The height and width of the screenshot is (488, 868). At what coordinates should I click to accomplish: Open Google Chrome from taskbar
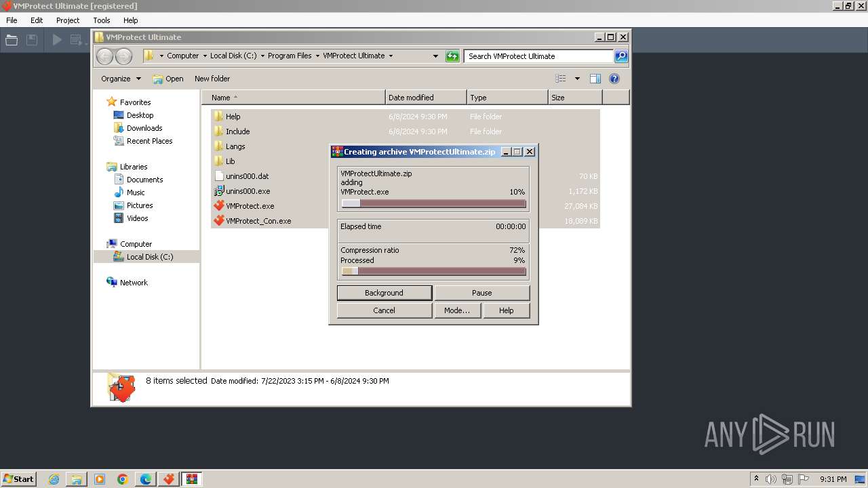[x=123, y=479]
